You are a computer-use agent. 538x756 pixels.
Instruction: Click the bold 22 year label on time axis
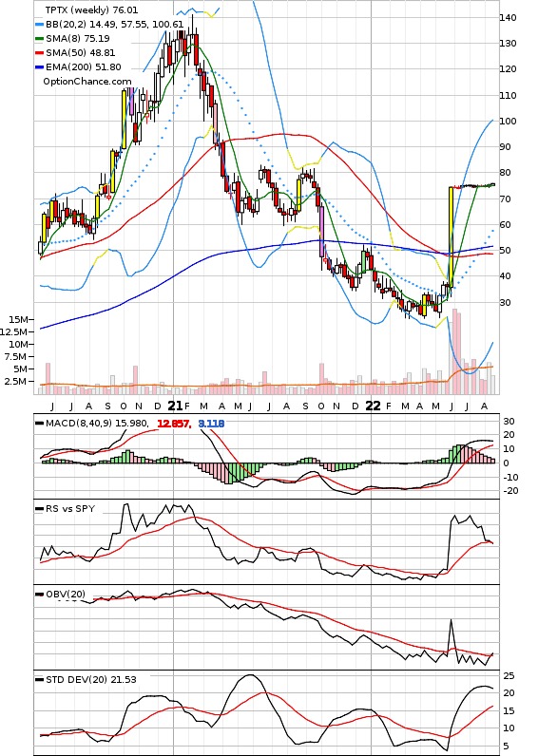[x=373, y=406]
